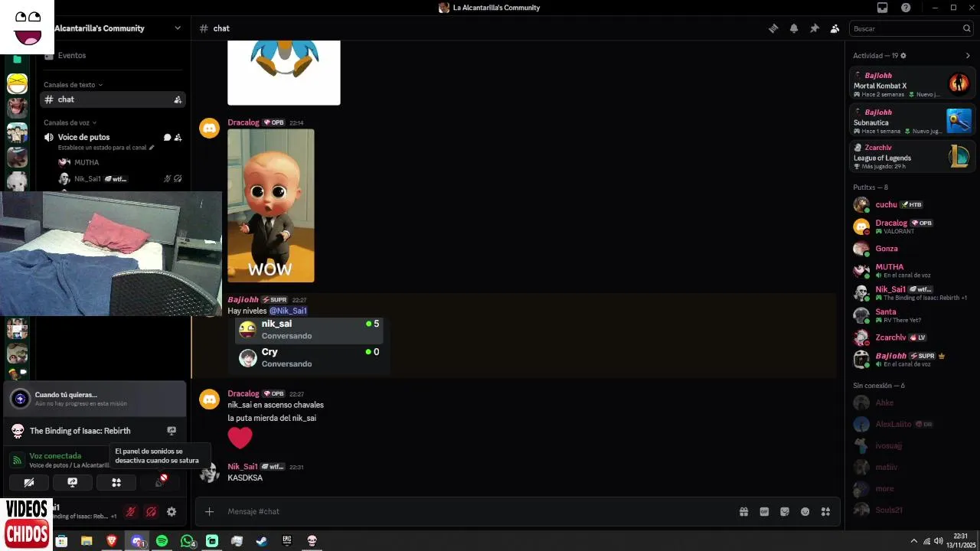The height and width of the screenshot is (551, 980).
Task: Edit the voice channel status pencil link
Action: [106, 148]
